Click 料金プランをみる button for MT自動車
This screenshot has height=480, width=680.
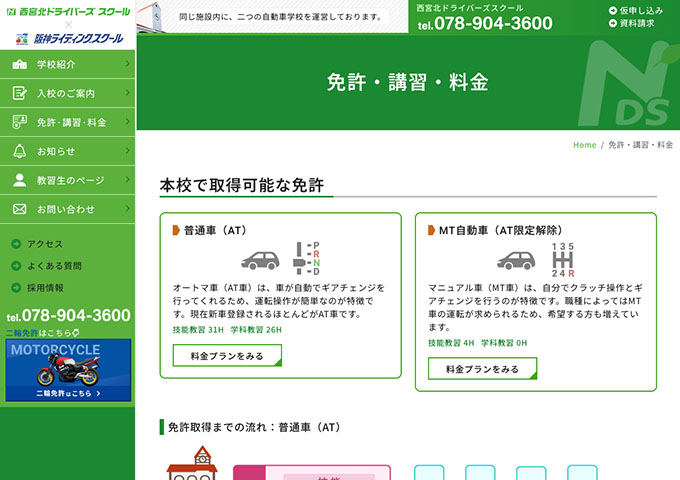(483, 369)
